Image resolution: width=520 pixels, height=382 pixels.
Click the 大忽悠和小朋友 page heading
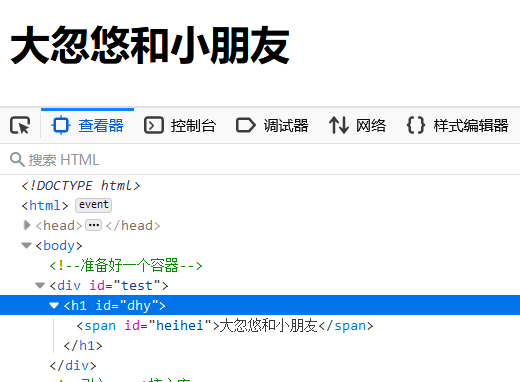[x=150, y=45]
